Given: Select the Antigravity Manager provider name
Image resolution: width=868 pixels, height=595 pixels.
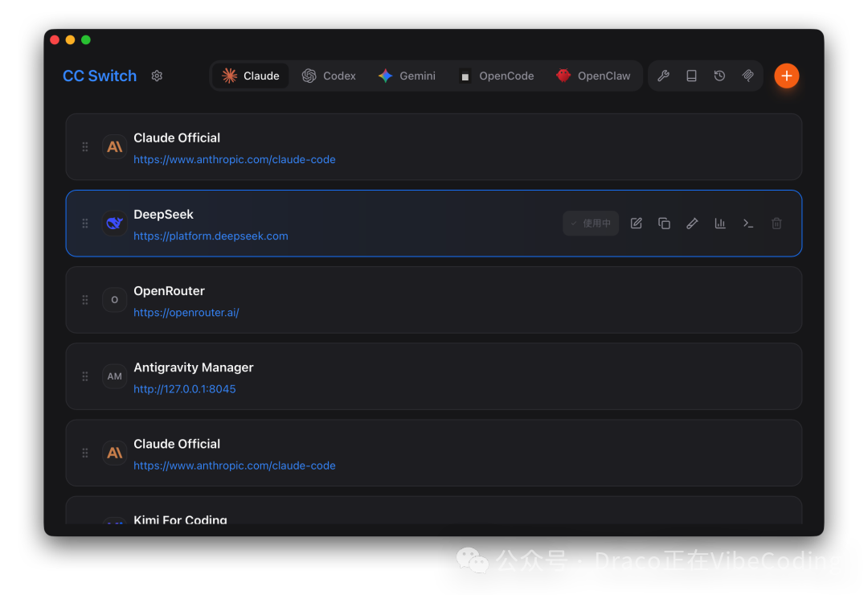Looking at the screenshot, I should 193,367.
